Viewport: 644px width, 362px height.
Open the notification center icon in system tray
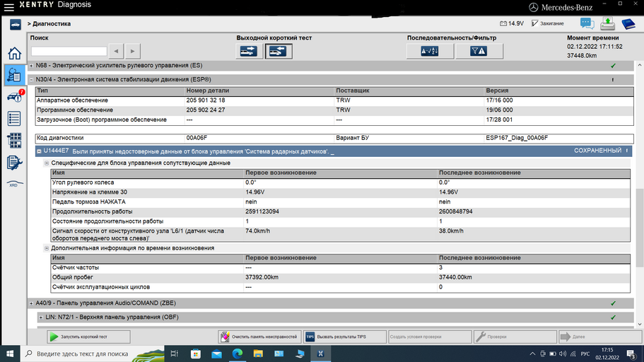(x=631, y=354)
